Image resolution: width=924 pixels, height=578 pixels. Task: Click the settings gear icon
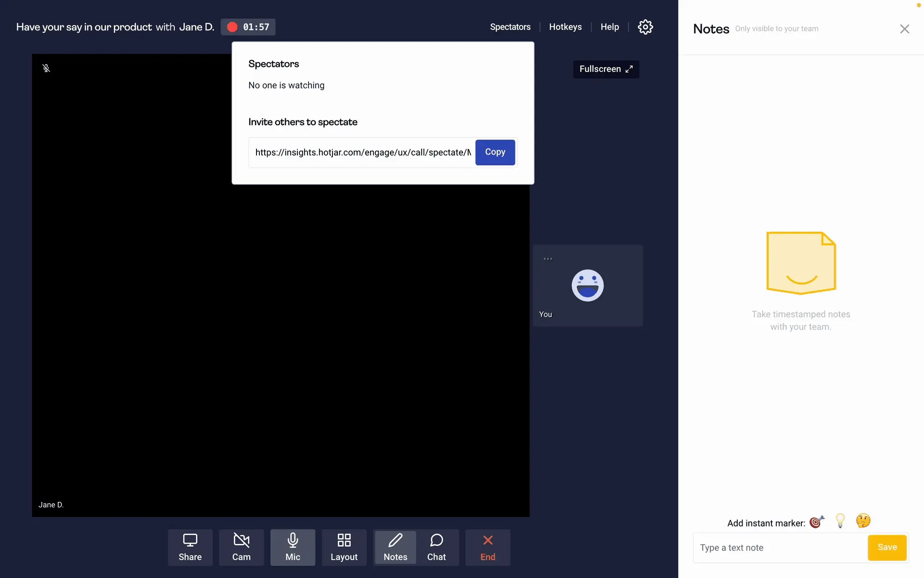(x=645, y=27)
